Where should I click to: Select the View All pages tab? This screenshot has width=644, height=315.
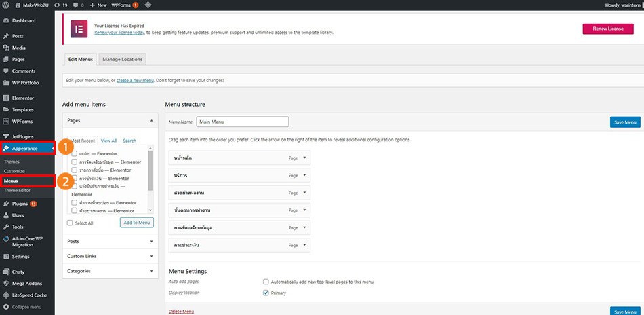coord(108,141)
